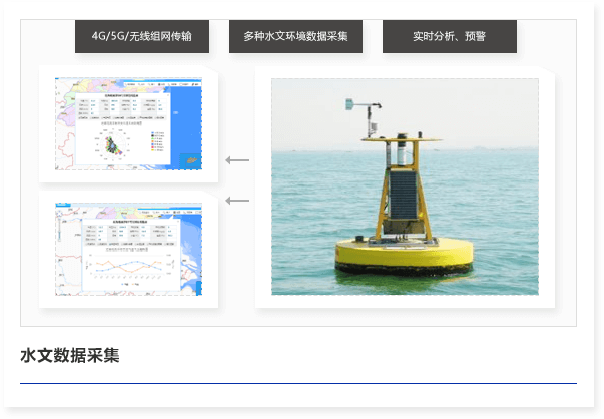This screenshot has width=604, height=419.
Task: Click the lower left-pointing arrow
Action: point(237,201)
